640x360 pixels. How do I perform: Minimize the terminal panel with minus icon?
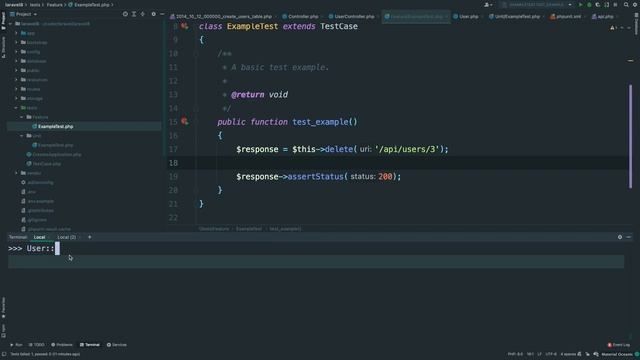(629, 237)
